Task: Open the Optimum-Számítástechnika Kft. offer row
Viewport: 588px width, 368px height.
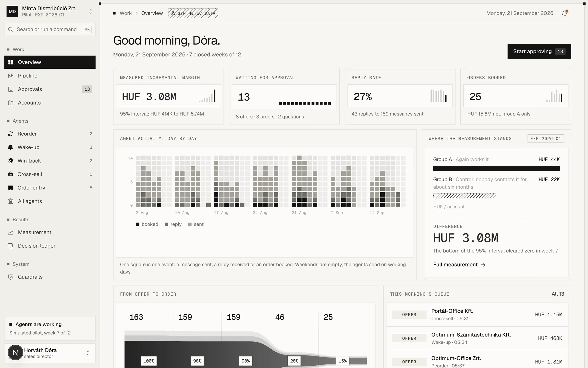Action: tap(477, 338)
